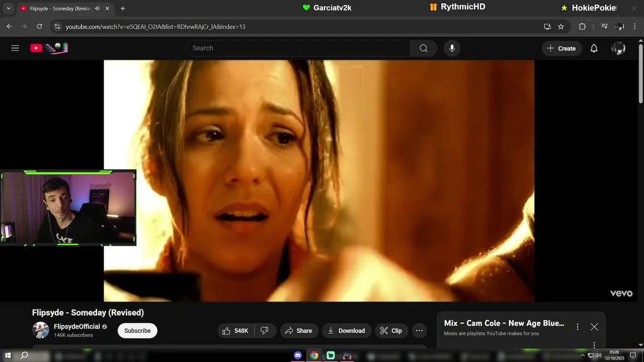
Task: Click the browser forward arrow
Action: coord(24,27)
